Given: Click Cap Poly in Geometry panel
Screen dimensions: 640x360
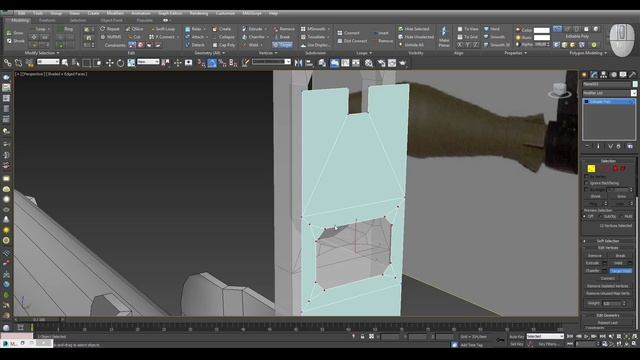Looking at the screenshot, I should [224, 45].
